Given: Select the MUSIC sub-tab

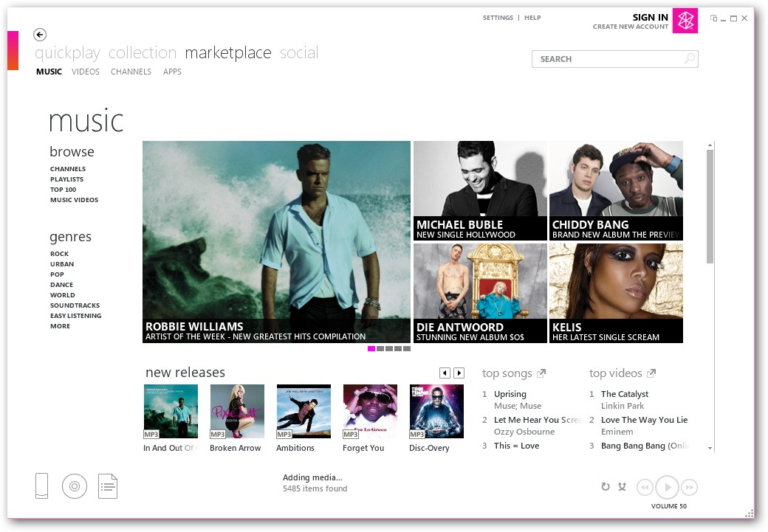Looking at the screenshot, I should 49,72.
